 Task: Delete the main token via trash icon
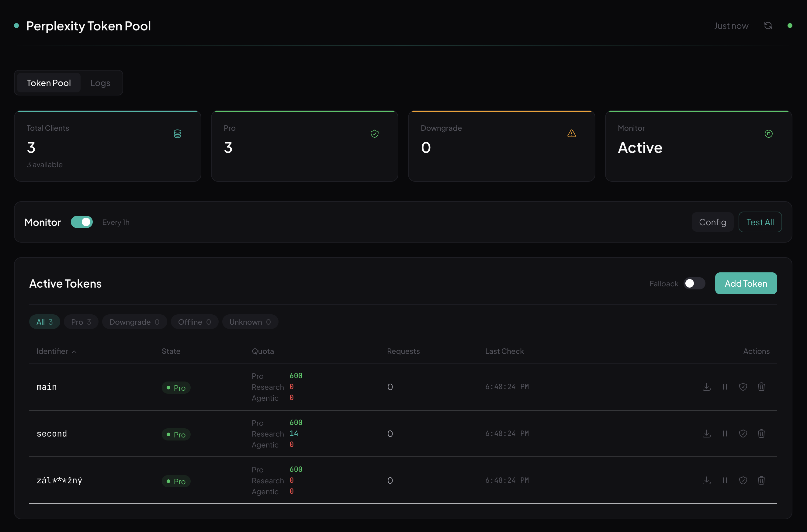[x=761, y=387]
